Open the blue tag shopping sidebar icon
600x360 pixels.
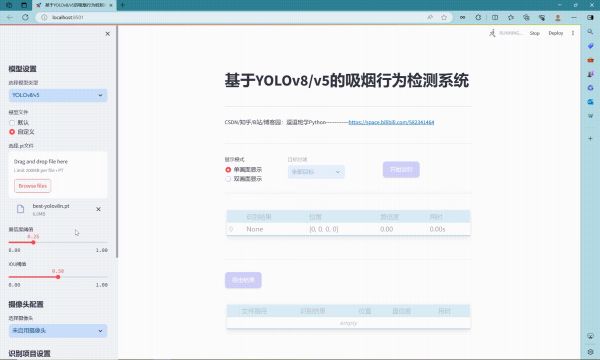(x=590, y=46)
